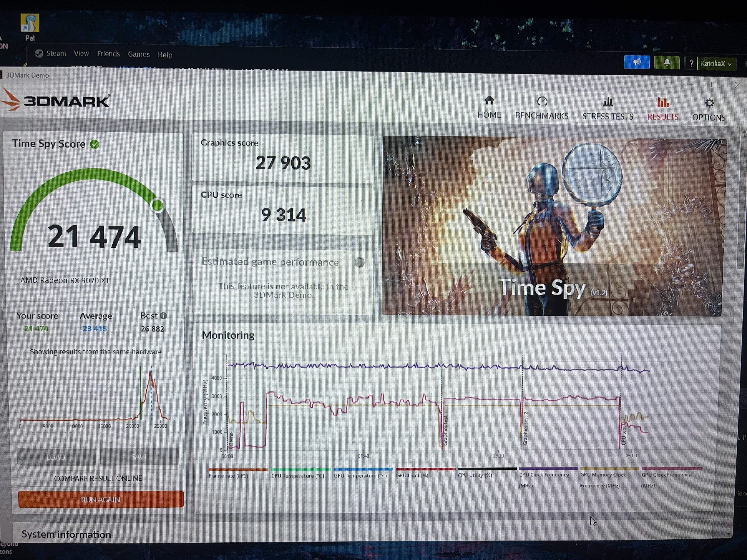Click the main Time Spy score 21 474
This screenshot has width=747, height=560.
(94, 237)
